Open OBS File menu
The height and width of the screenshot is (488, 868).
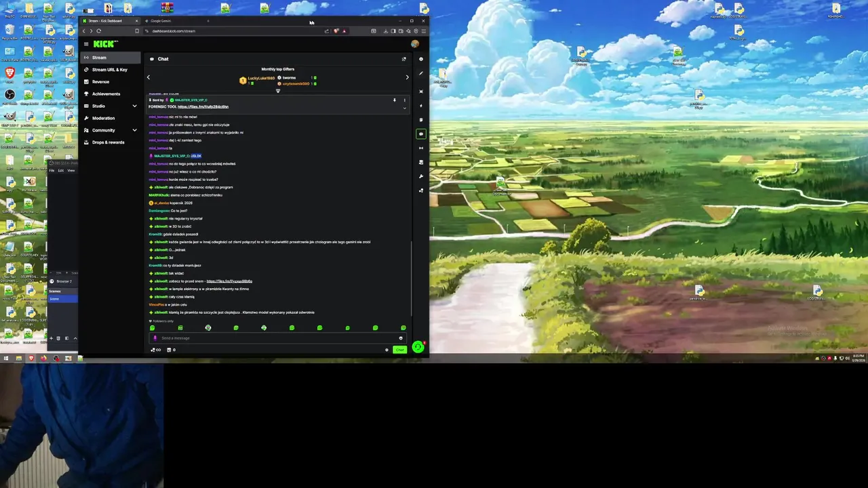tap(52, 170)
